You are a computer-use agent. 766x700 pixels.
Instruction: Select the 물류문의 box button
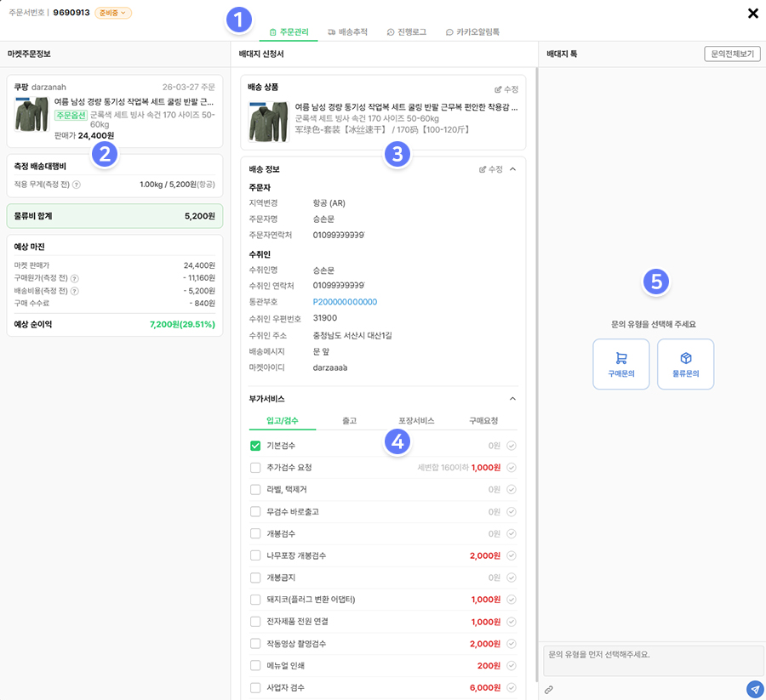pyautogui.click(x=685, y=364)
